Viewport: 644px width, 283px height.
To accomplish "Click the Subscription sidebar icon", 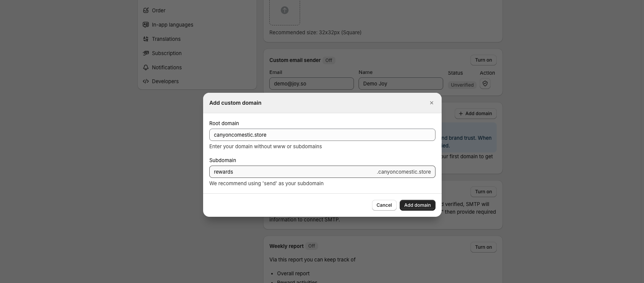I will (x=146, y=53).
